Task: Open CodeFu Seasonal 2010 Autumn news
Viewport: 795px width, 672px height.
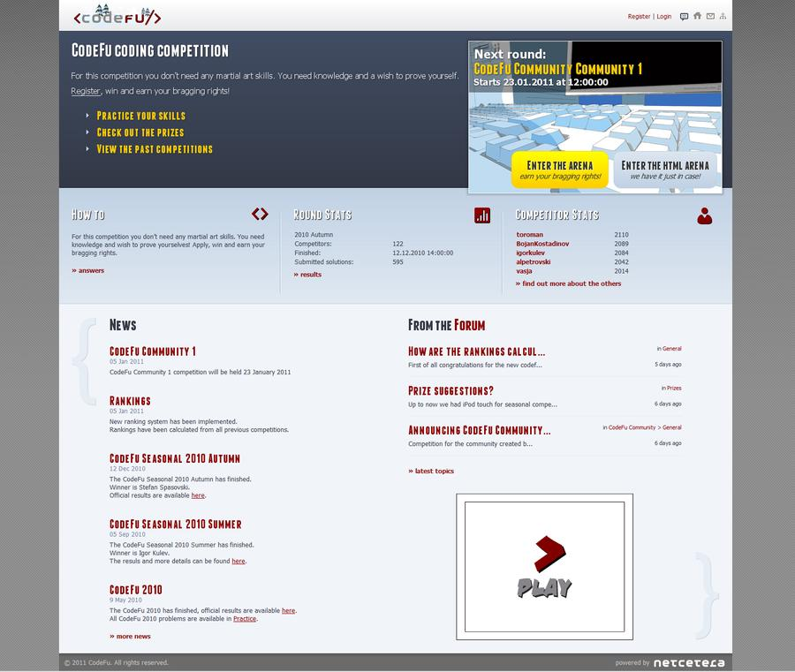Action: coord(175,458)
